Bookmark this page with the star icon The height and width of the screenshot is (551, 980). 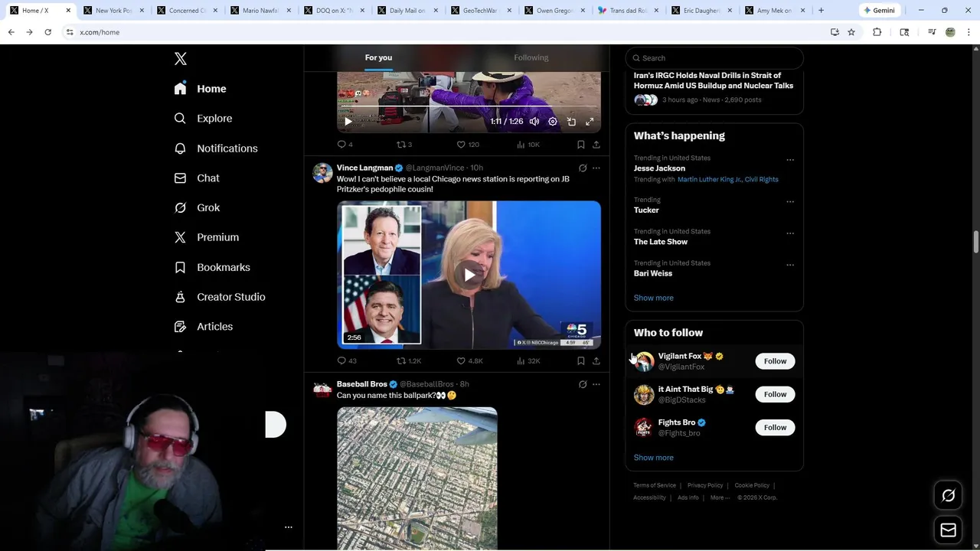point(851,32)
